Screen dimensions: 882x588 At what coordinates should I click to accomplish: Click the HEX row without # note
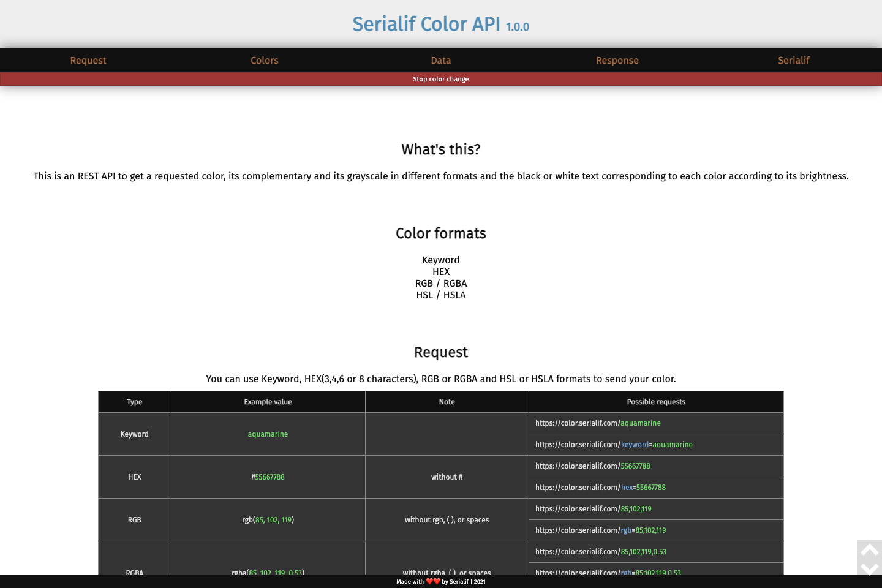447,477
